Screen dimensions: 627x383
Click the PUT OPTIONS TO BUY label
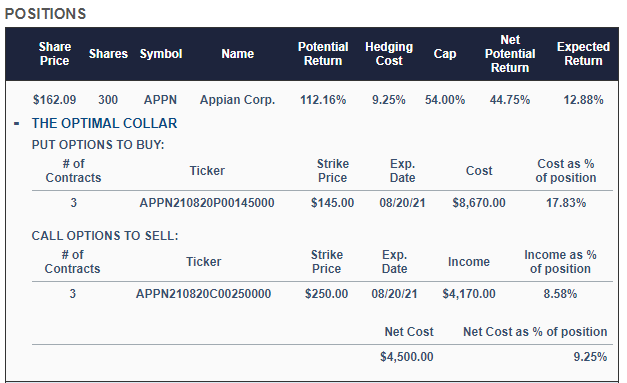(98, 144)
